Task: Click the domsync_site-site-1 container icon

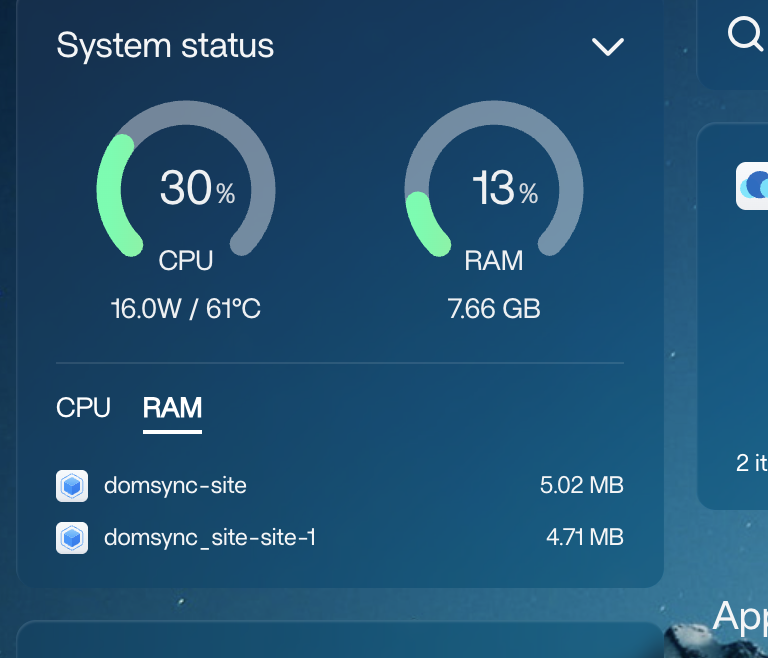Action: 72,538
